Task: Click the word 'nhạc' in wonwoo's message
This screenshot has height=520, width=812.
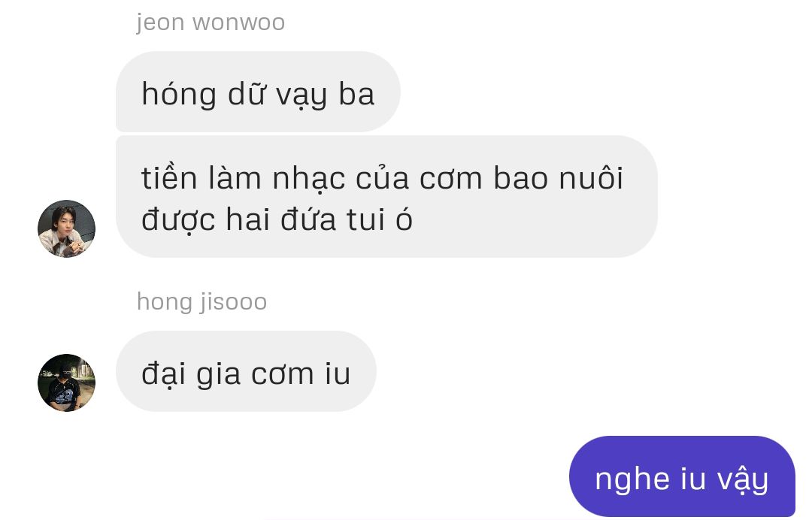Action: pos(309,179)
